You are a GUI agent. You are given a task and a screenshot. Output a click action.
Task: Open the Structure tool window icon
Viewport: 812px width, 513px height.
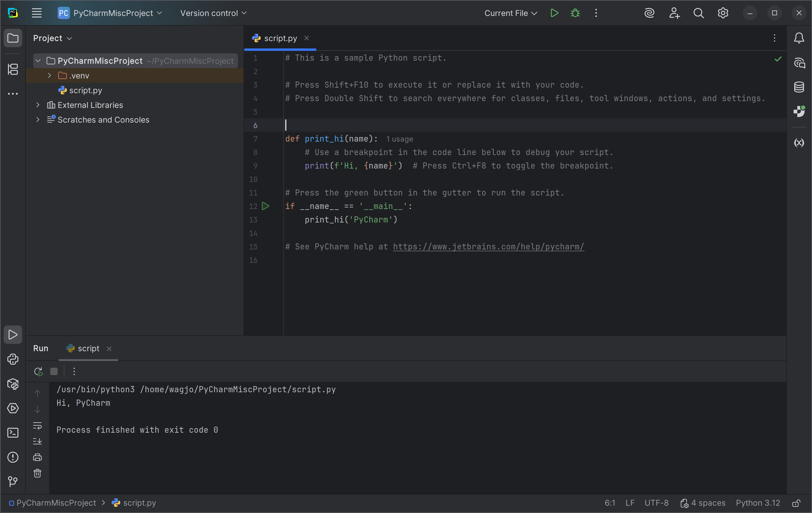(13, 70)
